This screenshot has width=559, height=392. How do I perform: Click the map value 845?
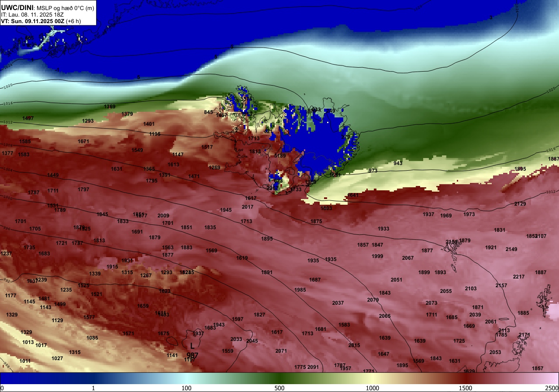(208, 112)
